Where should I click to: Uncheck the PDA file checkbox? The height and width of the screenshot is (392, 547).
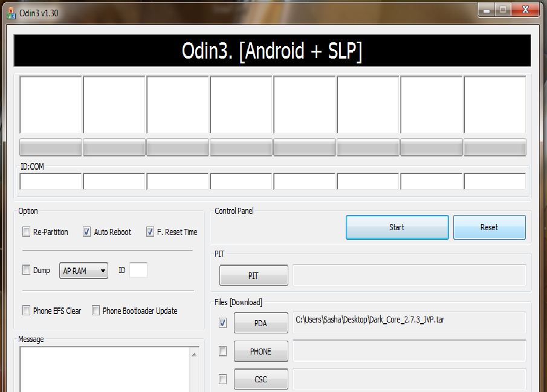(x=222, y=323)
